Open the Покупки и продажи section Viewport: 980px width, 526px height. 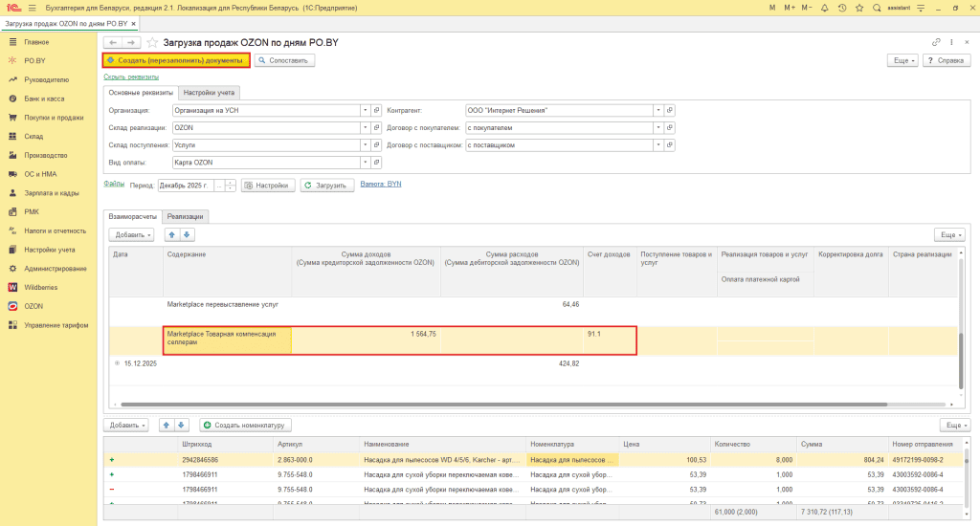[54, 118]
